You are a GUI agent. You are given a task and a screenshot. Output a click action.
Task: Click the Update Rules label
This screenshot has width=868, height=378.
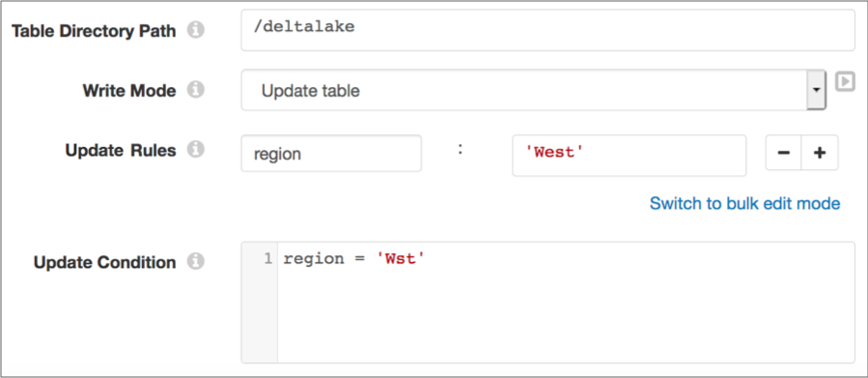click(x=121, y=150)
